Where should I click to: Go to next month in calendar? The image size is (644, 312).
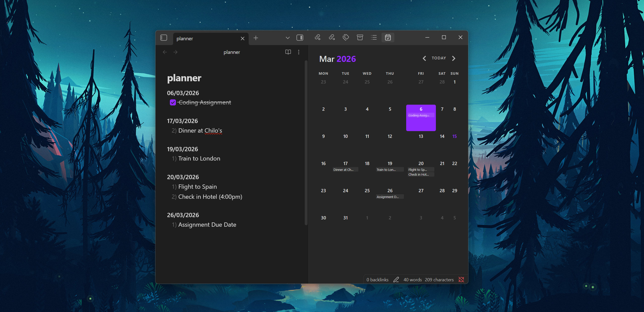pyautogui.click(x=454, y=58)
